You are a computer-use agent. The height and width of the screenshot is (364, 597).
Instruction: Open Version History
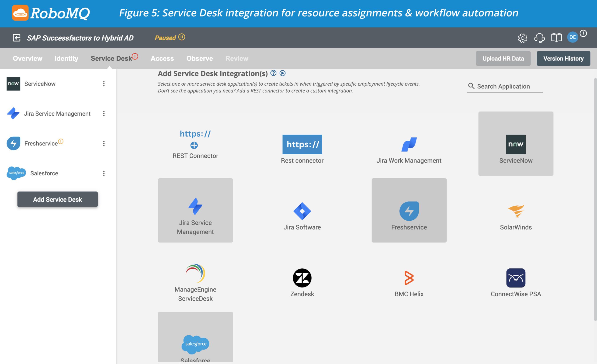coord(563,58)
